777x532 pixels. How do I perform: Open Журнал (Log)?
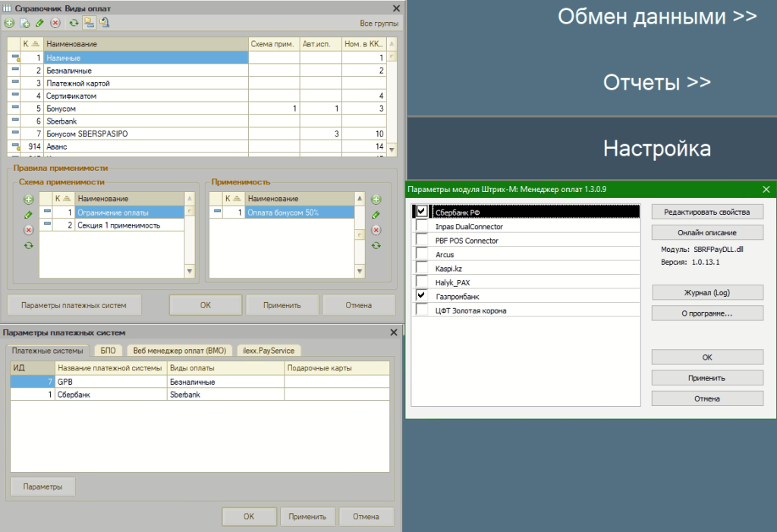pos(707,292)
